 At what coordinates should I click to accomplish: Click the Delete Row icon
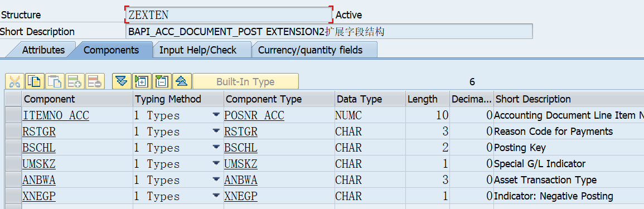point(95,81)
